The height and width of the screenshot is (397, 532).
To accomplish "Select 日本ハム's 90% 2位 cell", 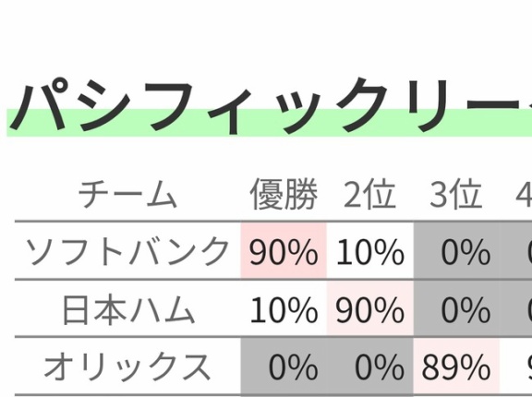I will coord(370,308).
